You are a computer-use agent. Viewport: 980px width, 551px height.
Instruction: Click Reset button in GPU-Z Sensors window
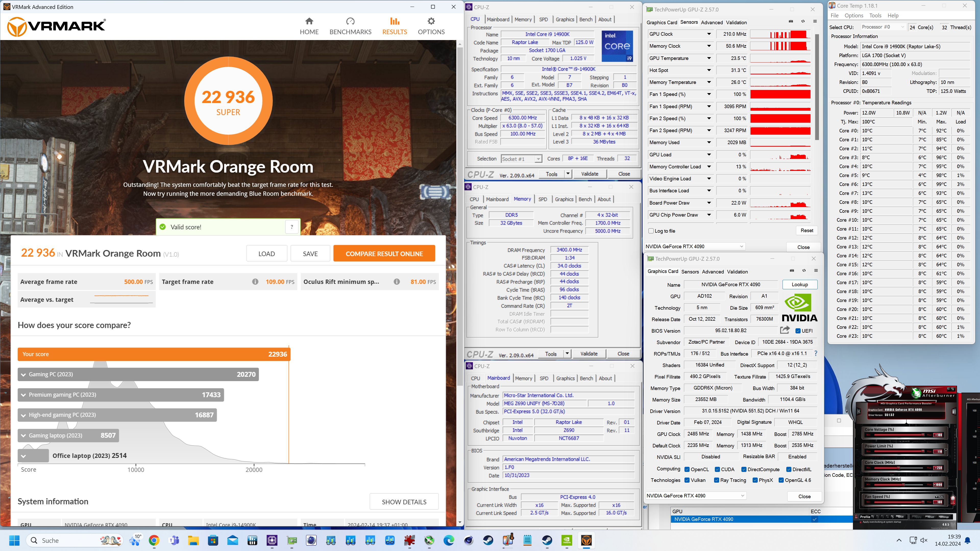tap(806, 230)
